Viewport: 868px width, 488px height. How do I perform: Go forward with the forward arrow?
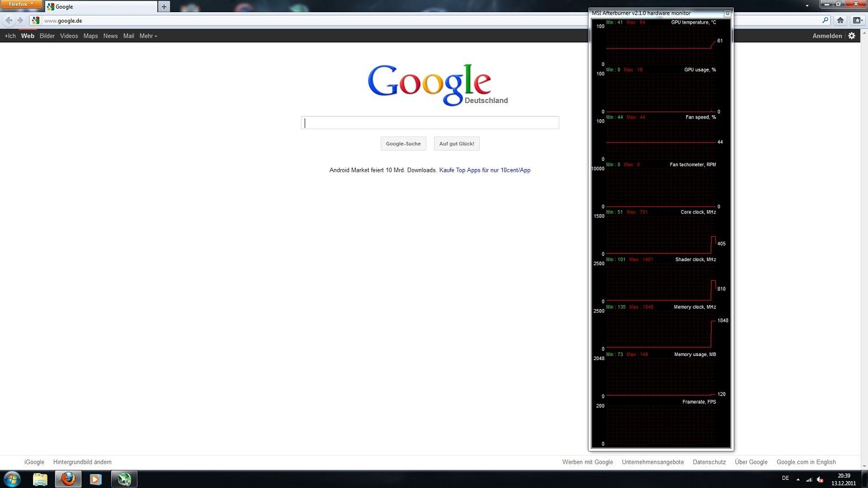coord(20,20)
